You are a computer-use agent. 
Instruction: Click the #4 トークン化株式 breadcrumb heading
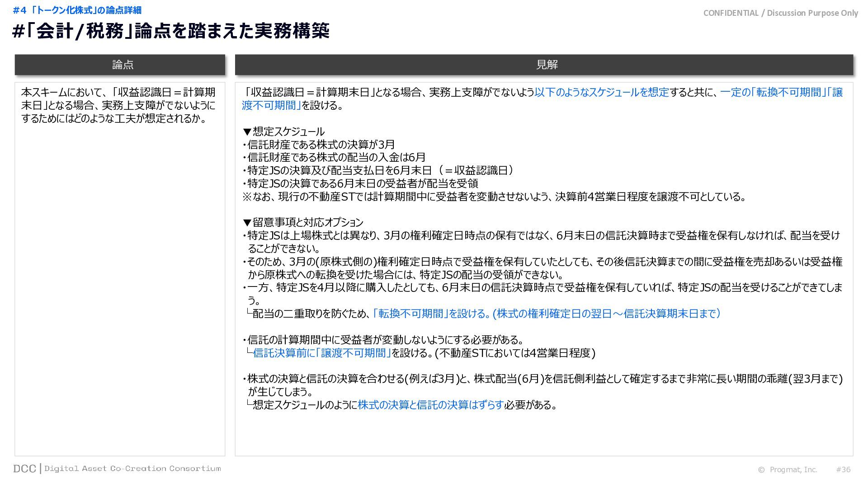coord(77,10)
